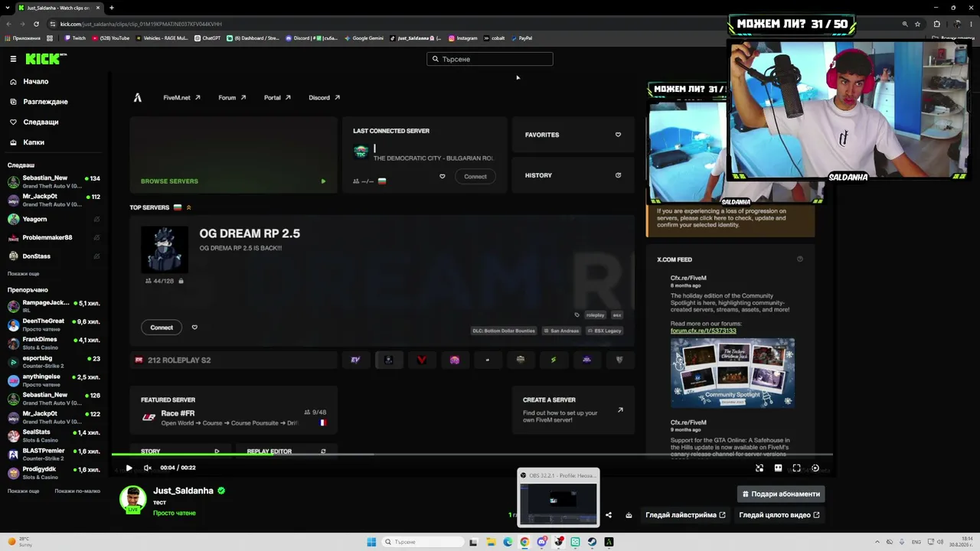
Task: Click the share icon below the clip
Action: pyautogui.click(x=609, y=515)
